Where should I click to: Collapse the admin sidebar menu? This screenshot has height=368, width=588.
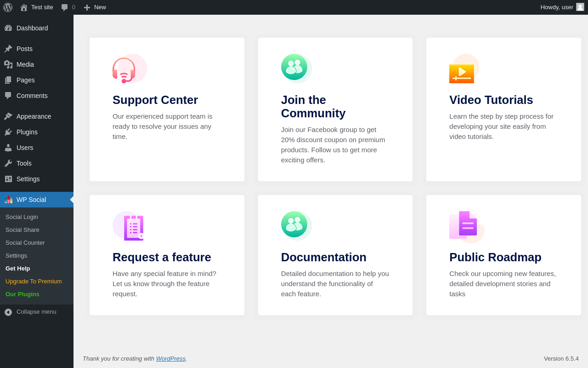(x=31, y=312)
